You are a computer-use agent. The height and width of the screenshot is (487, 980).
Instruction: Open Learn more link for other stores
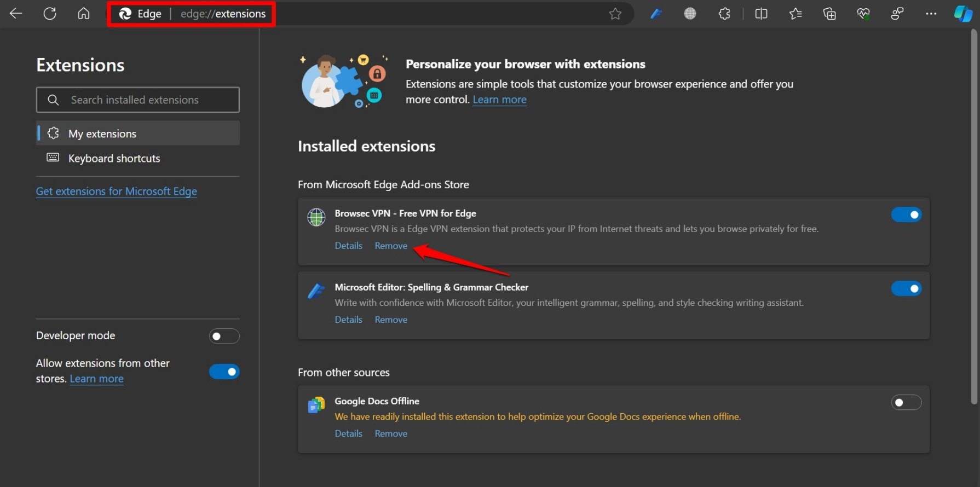tap(96, 379)
